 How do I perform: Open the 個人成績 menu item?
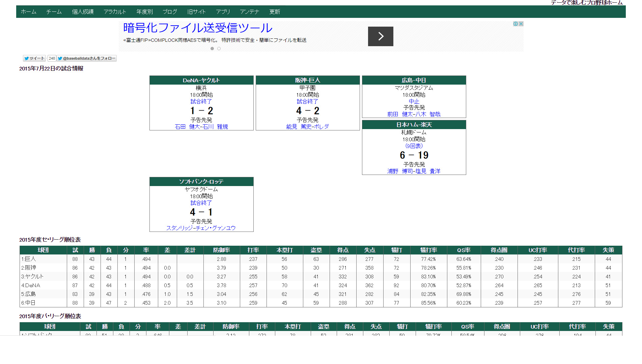pos(83,11)
